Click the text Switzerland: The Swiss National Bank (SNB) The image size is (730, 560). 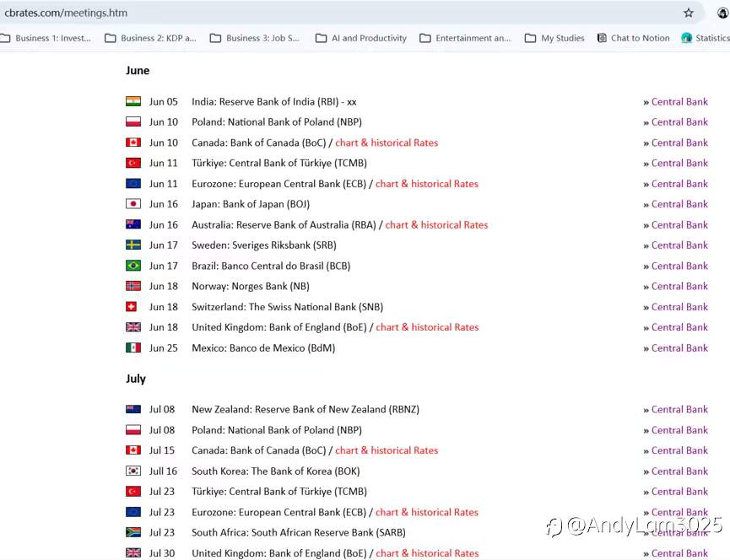click(287, 307)
